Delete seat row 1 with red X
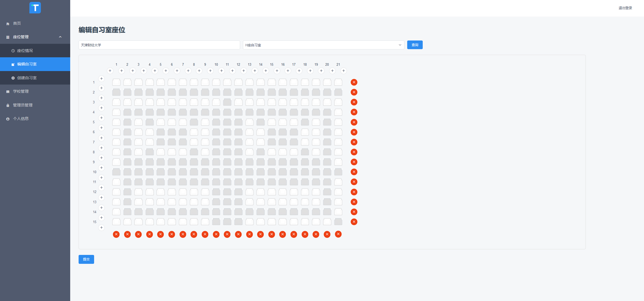 pyautogui.click(x=354, y=82)
